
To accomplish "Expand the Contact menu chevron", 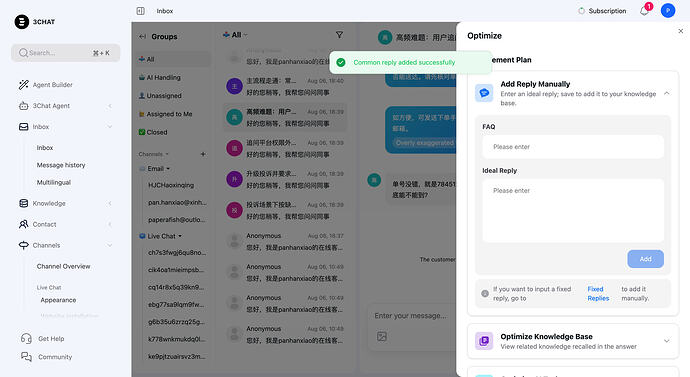I will (110, 224).
